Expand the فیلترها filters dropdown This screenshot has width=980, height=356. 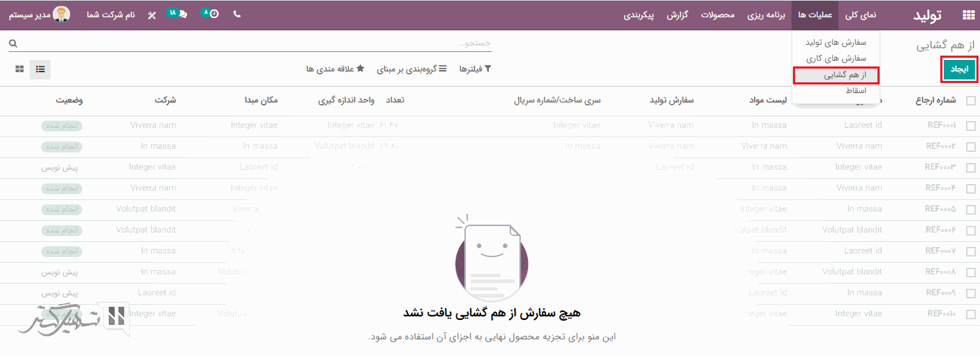tap(477, 69)
